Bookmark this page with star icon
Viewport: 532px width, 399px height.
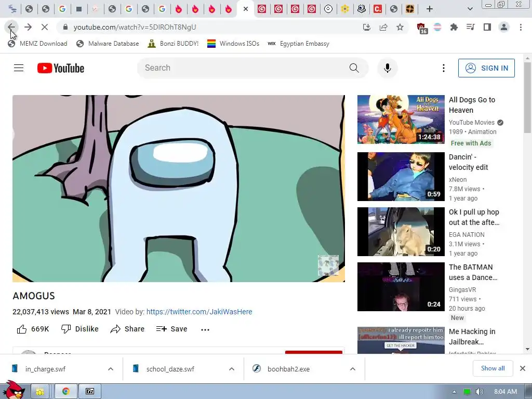click(400, 27)
